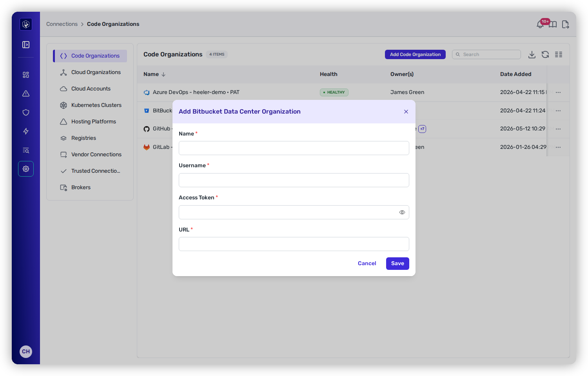588x376 pixels.
Task: Close the Add Bitbucket Data Center dialog
Action: pos(406,112)
